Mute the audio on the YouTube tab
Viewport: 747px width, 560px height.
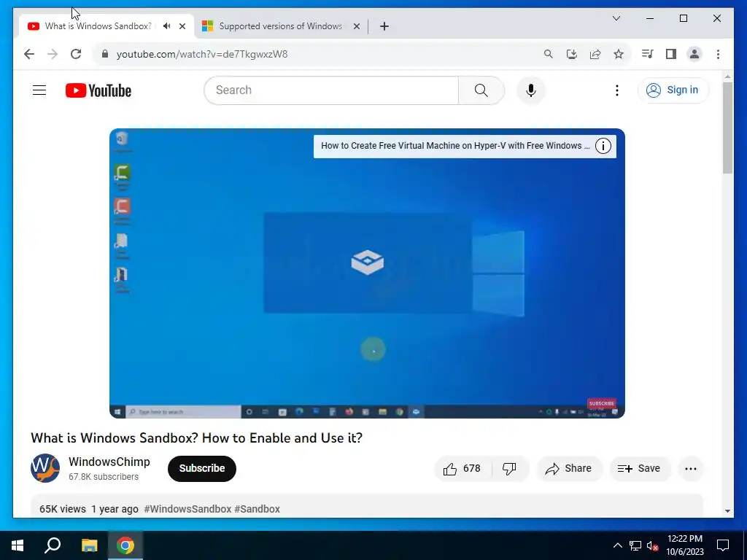(x=167, y=26)
